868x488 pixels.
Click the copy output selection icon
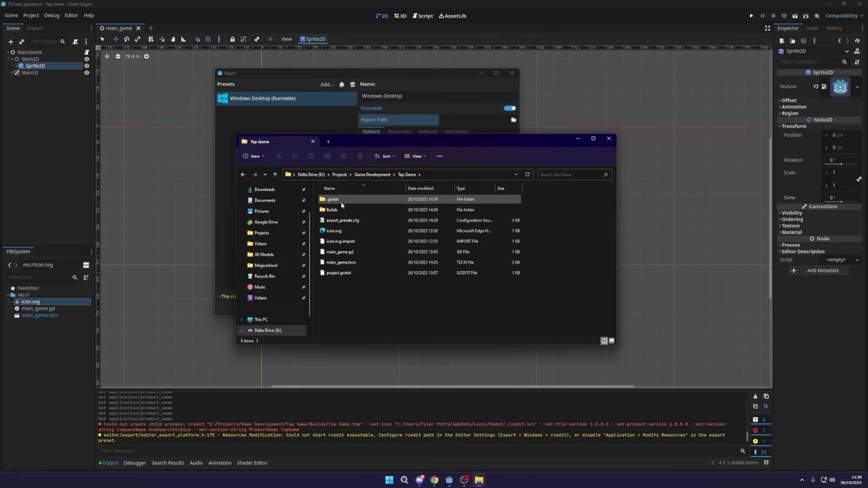tap(766, 396)
